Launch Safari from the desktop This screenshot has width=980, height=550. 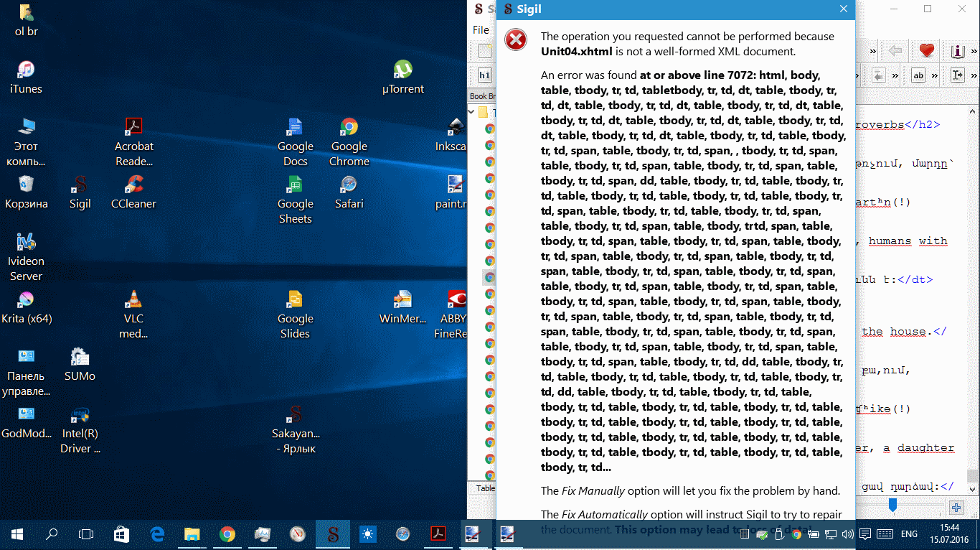pyautogui.click(x=349, y=192)
